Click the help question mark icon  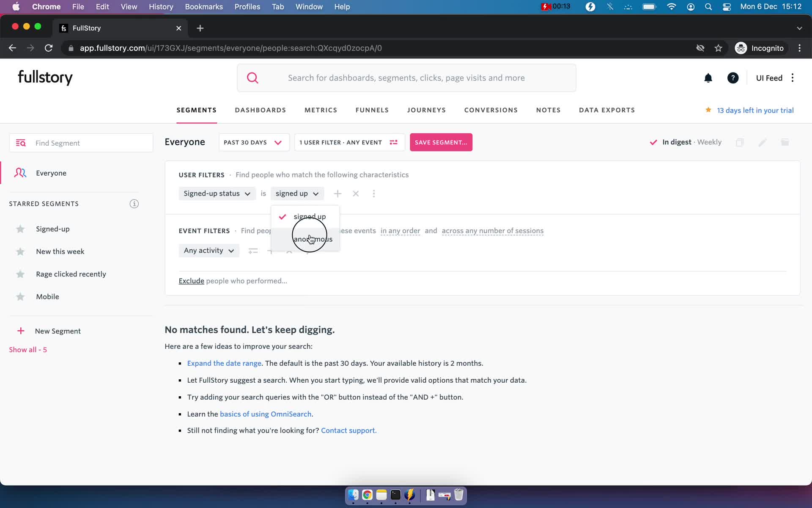732,77
